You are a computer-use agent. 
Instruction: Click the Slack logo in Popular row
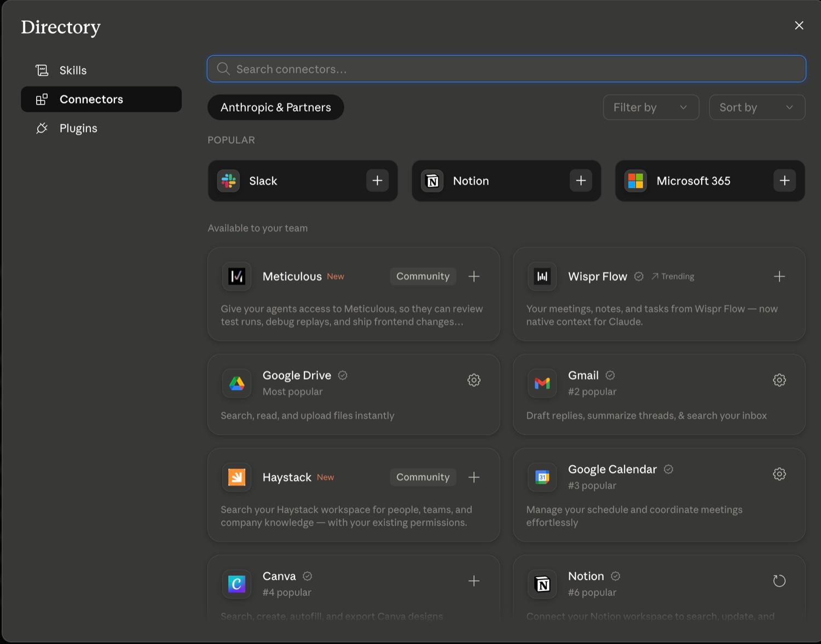click(229, 181)
